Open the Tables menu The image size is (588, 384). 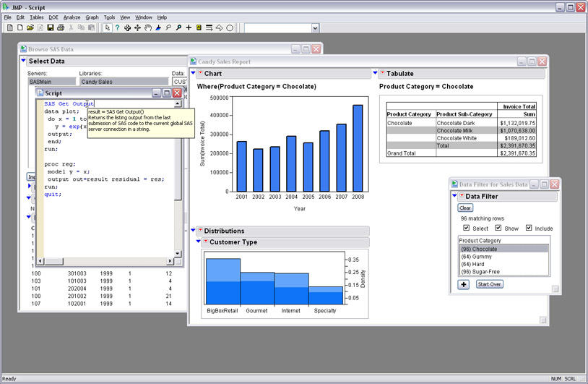(36, 17)
